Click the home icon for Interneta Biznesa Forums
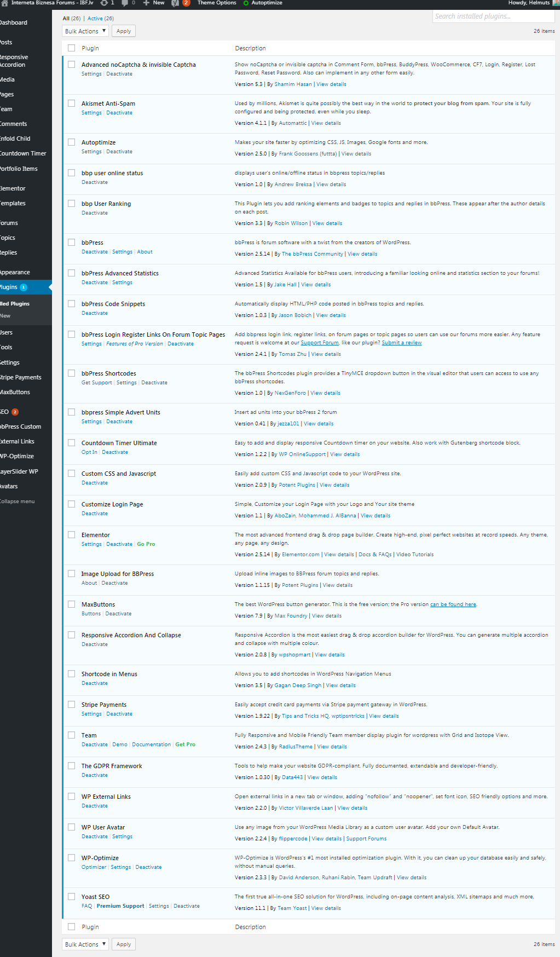 pyautogui.click(x=4, y=3)
